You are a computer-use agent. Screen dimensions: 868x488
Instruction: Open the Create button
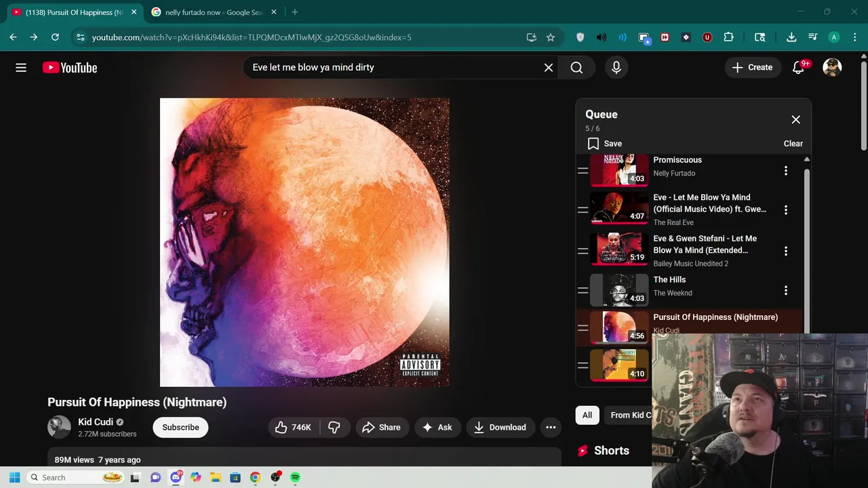tap(752, 68)
